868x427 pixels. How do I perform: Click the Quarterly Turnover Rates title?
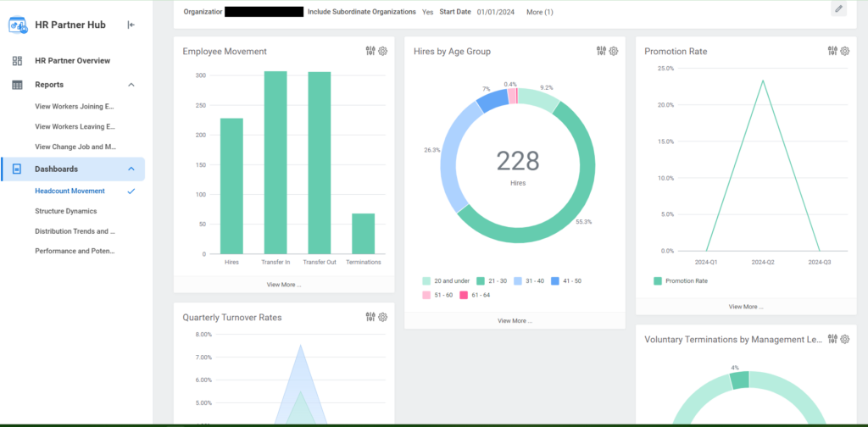(x=232, y=318)
